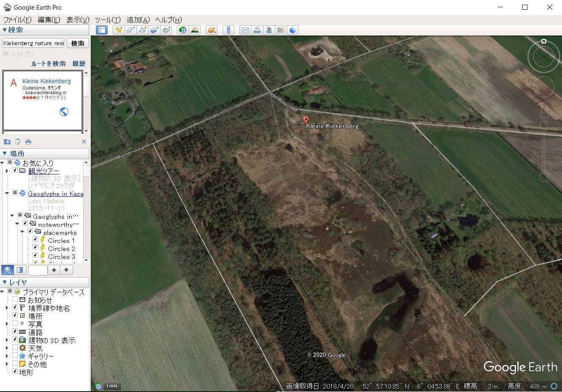The width and height of the screenshot is (562, 392).
Task: Expand the 建物の 3D 表示 layer arrow
Action: click(7, 340)
